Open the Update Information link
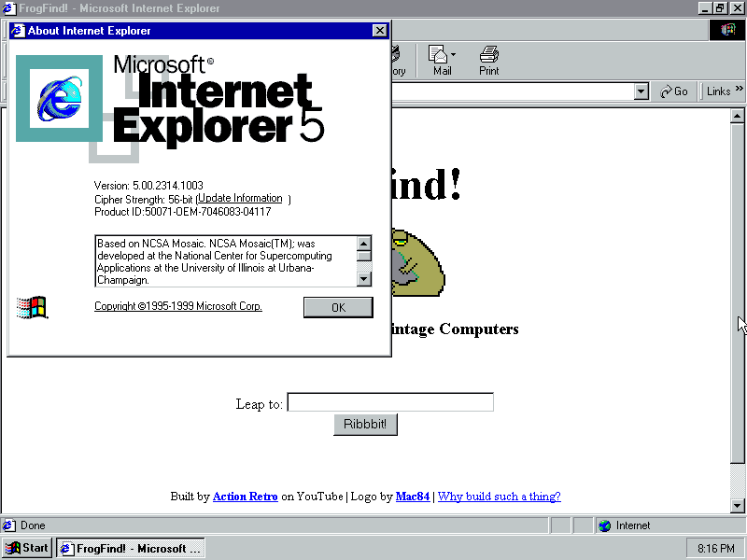747x560 pixels. click(240, 199)
